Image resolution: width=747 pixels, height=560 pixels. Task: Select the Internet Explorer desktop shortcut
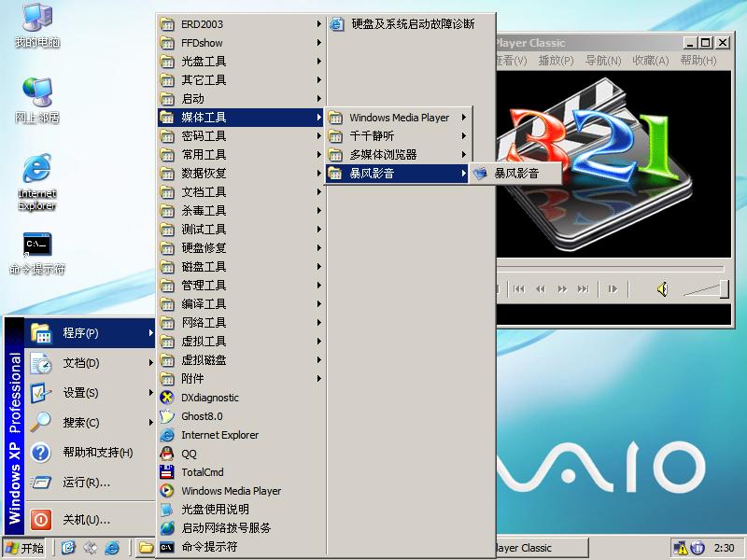[37, 182]
